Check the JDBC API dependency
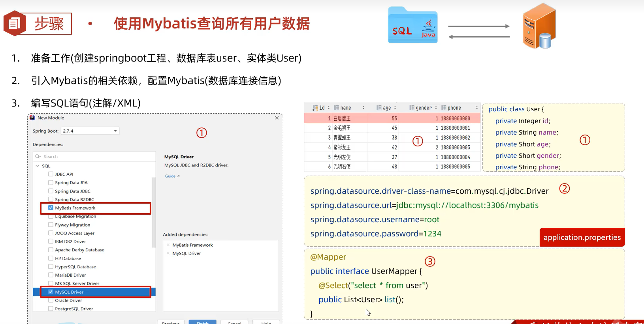644x324 pixels. pos(51,174)
